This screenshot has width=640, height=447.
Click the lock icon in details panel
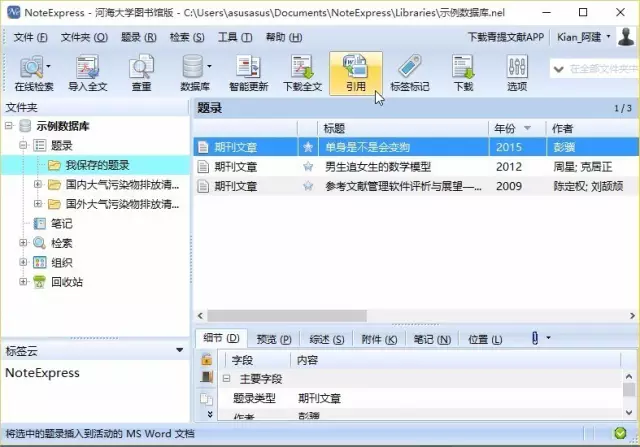click(207, 359)
